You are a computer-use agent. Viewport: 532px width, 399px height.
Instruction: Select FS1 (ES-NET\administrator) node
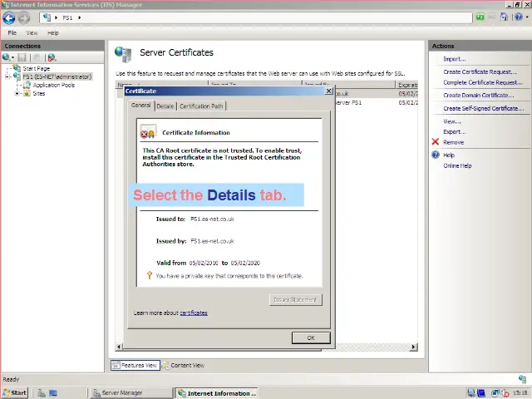click(x=57, y=77)
